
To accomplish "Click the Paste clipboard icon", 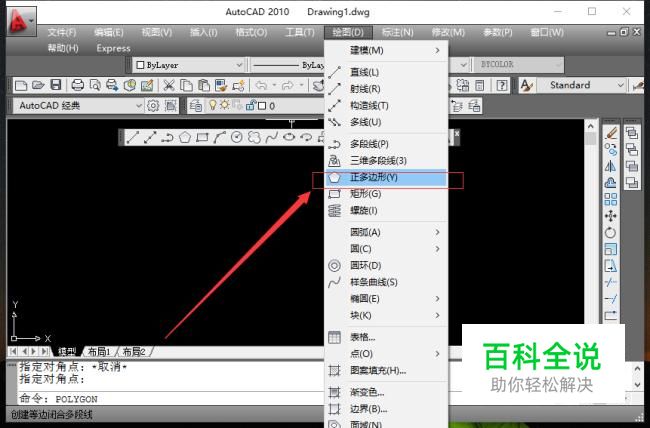I will [x=204, y=85].
